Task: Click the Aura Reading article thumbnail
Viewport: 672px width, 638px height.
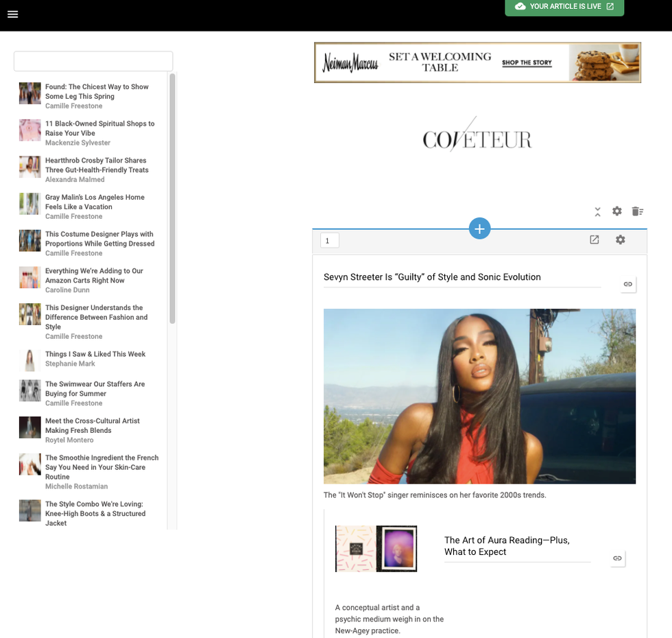Action: coord(376,549)
